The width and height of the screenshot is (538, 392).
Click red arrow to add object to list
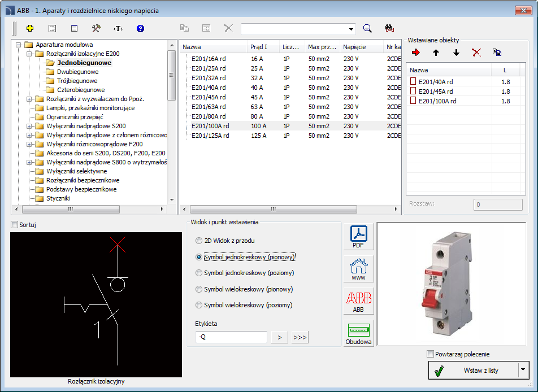point(416,53)
